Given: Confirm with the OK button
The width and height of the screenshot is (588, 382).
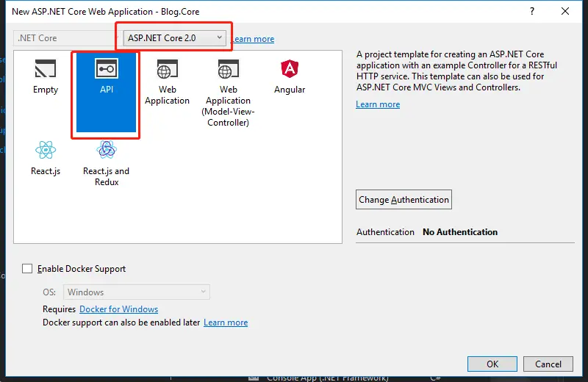Looking at the screenshot, I should click(492, 364).
